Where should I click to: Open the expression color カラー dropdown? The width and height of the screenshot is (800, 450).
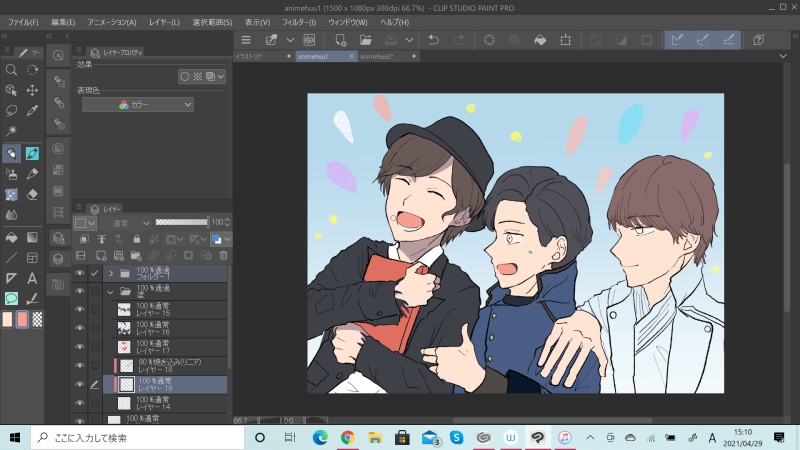tap(139, 104)
